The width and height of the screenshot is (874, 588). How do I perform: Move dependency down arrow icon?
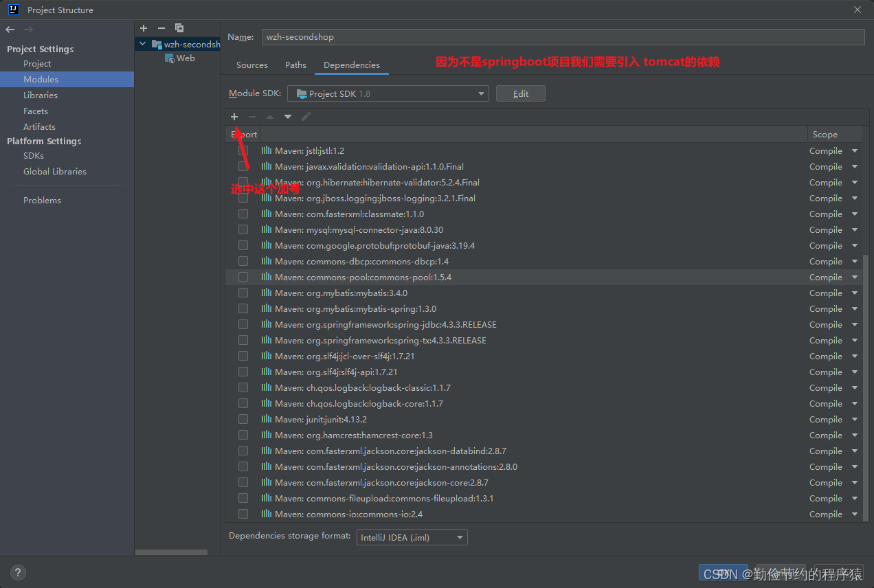coord(288,117)
